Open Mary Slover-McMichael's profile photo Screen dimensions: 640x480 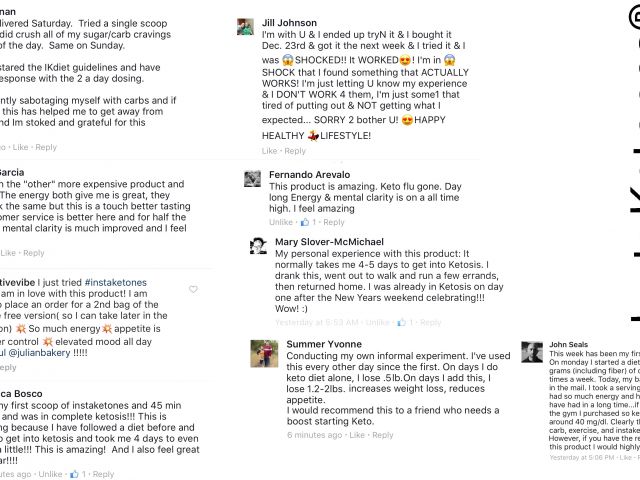click(258, 246)
